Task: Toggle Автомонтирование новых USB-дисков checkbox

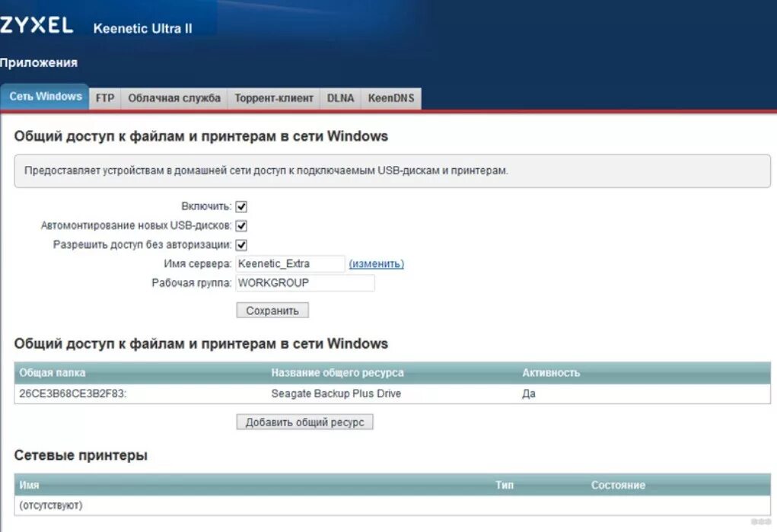Action: (241, 226)
